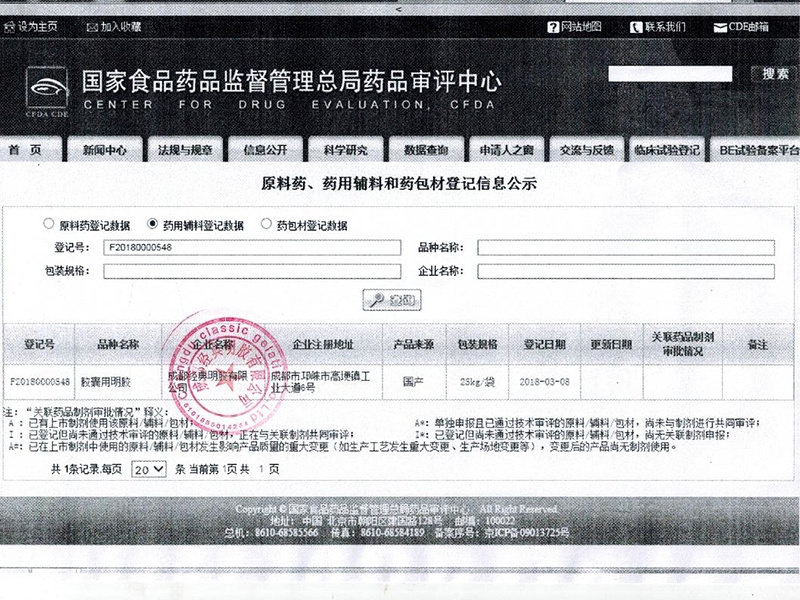Select the 药包材登记数据 radio button
The image size is (800, 600).
266,223
